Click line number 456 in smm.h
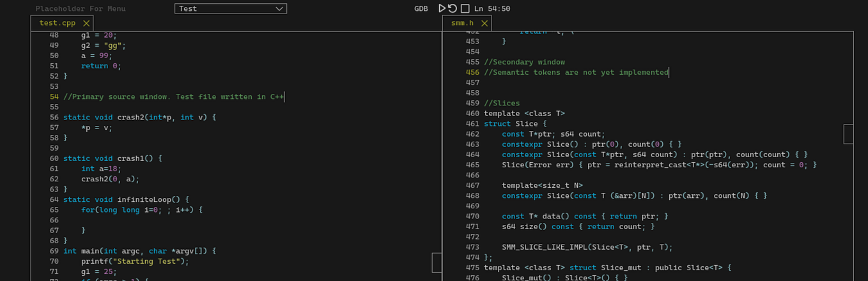868x281 pixels. 472,72
